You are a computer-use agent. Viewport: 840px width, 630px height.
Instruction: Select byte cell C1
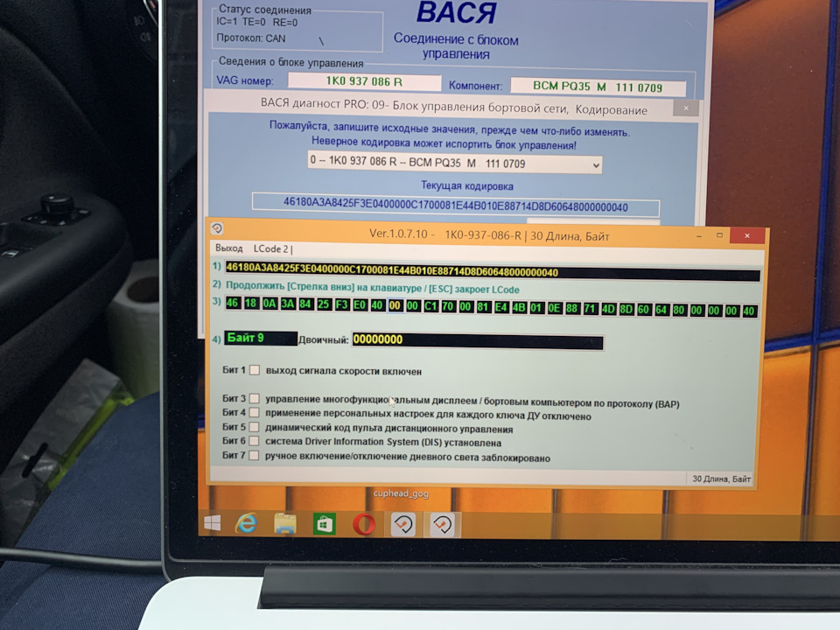point(430,306)
